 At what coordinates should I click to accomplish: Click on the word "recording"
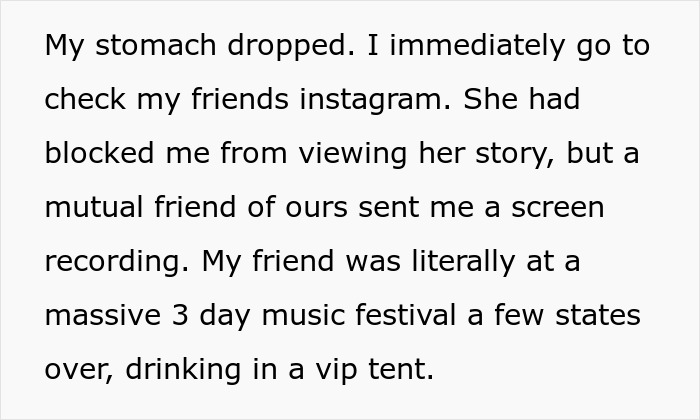point(112,263)
